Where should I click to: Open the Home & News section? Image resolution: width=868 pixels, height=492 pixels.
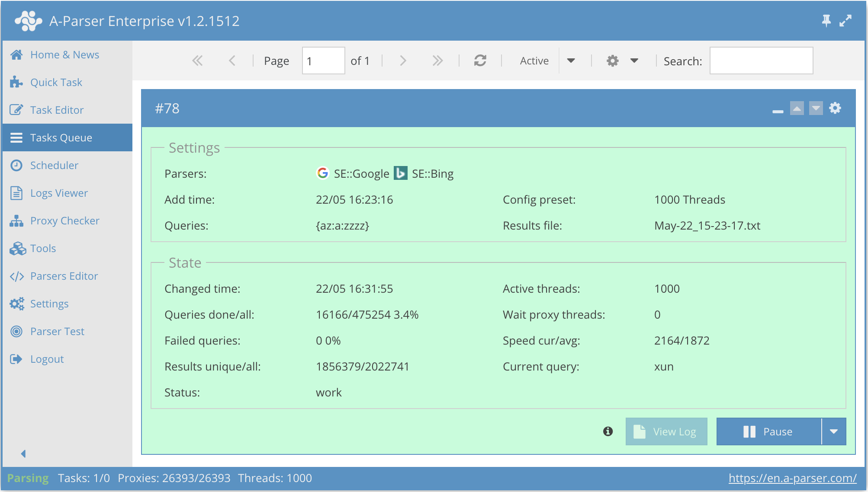click(64, 54)
